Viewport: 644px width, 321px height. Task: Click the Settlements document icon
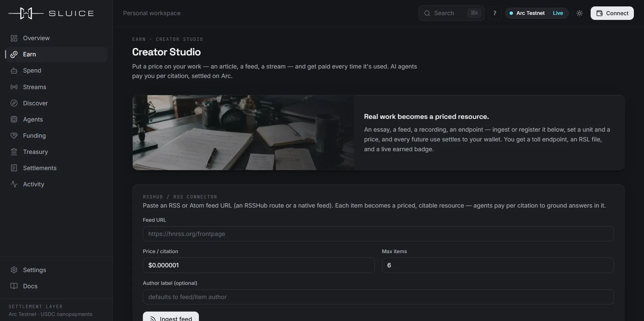click(x=14, y=168)
